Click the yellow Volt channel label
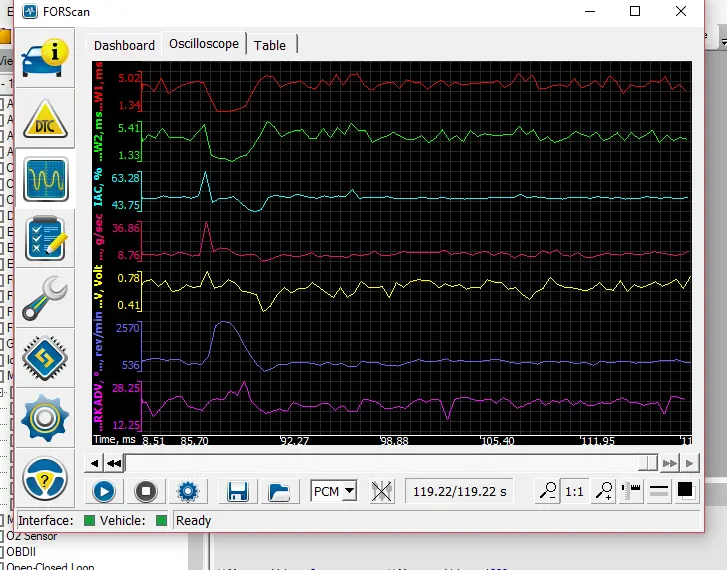 (x=98, y=288)
